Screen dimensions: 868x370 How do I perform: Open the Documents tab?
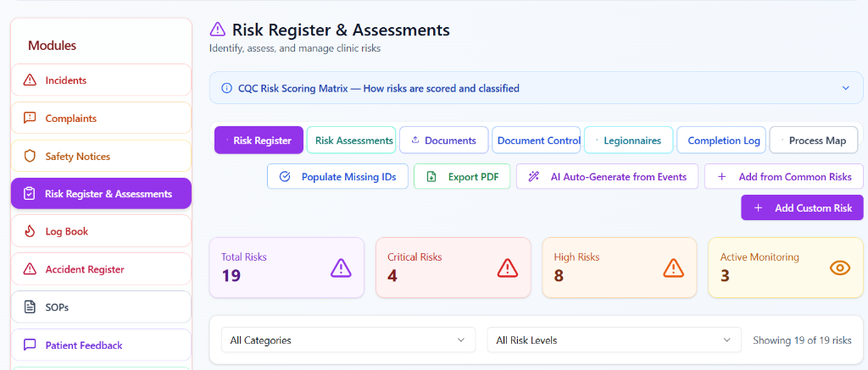coord(444,140)
